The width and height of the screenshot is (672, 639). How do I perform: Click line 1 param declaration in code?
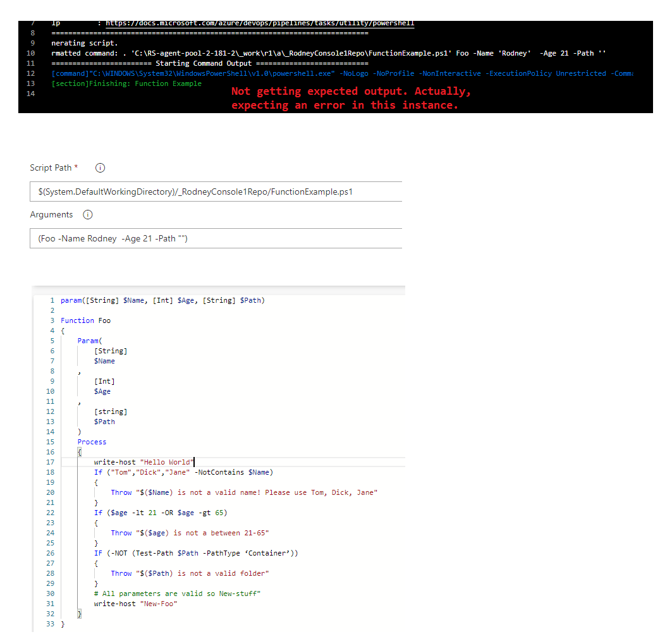162,300
